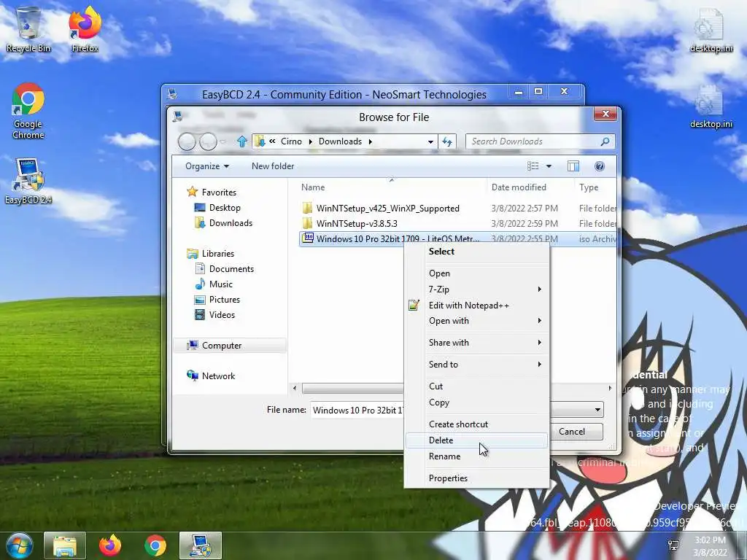The height and width of the screenshot is (560, 747).
Task: Expand the Organize dropdown
Action: coord(207,166)
